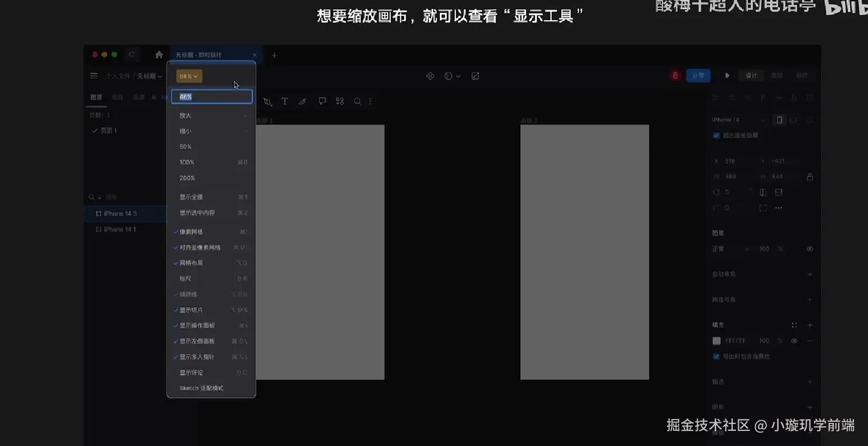Click the flip vertical icon
Image resolution: width=868 pixels, height=446 pixels.
(779, 192)
